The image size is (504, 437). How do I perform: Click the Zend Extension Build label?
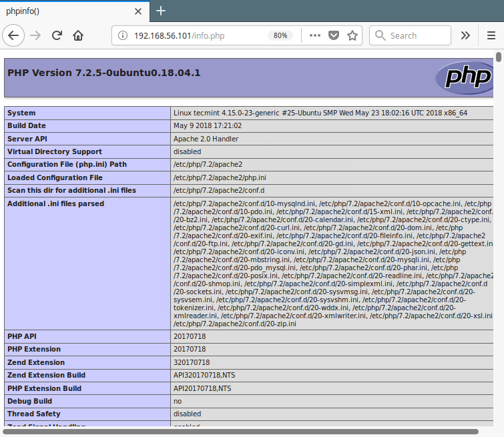(x=46, y=376)
